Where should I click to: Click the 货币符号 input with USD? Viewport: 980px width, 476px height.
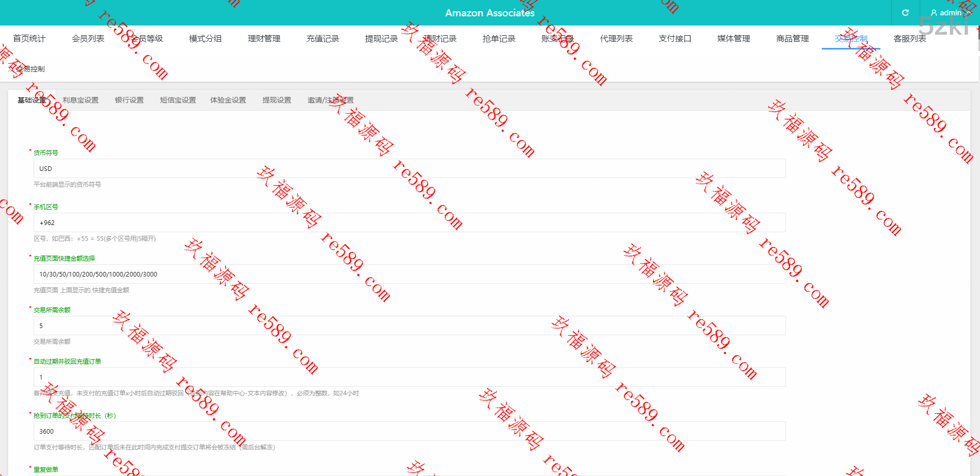(409, 169)
